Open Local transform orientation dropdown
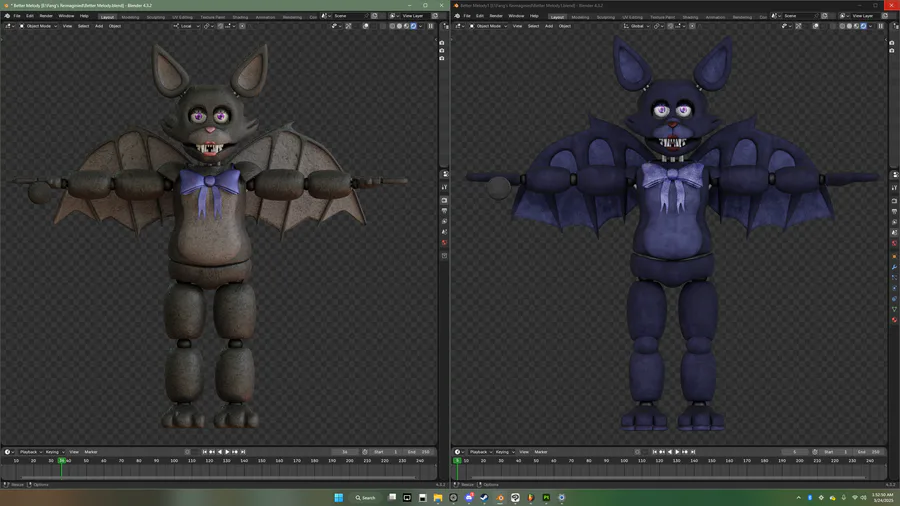Viewport: 900px width, 506px height. [187, 26]
